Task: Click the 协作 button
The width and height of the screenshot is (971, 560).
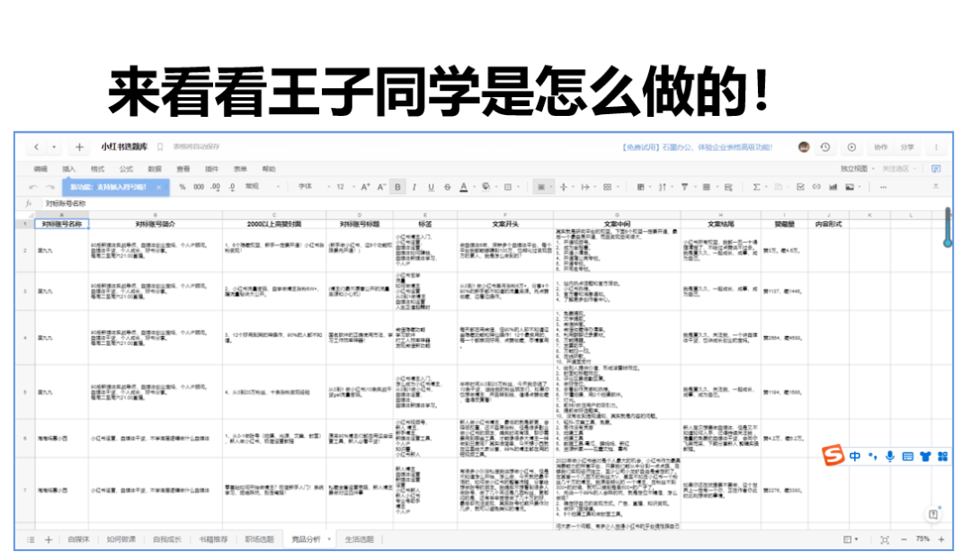Action: point(880,147)
